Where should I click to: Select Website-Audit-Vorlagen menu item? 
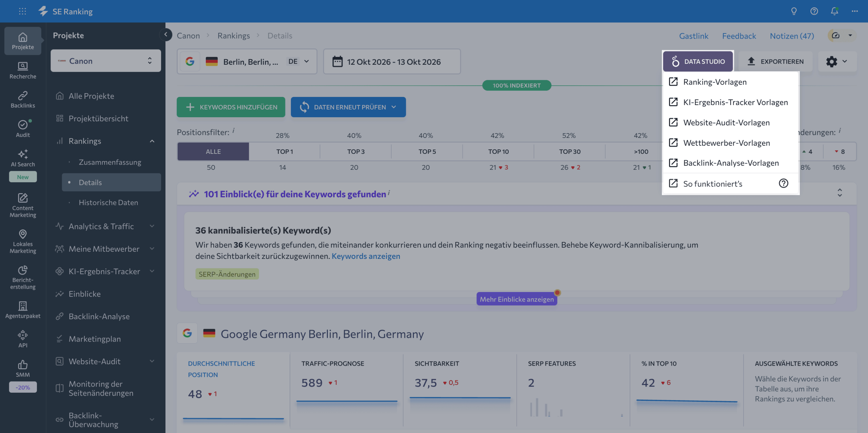pyautogui.click(x=731, y=122)
